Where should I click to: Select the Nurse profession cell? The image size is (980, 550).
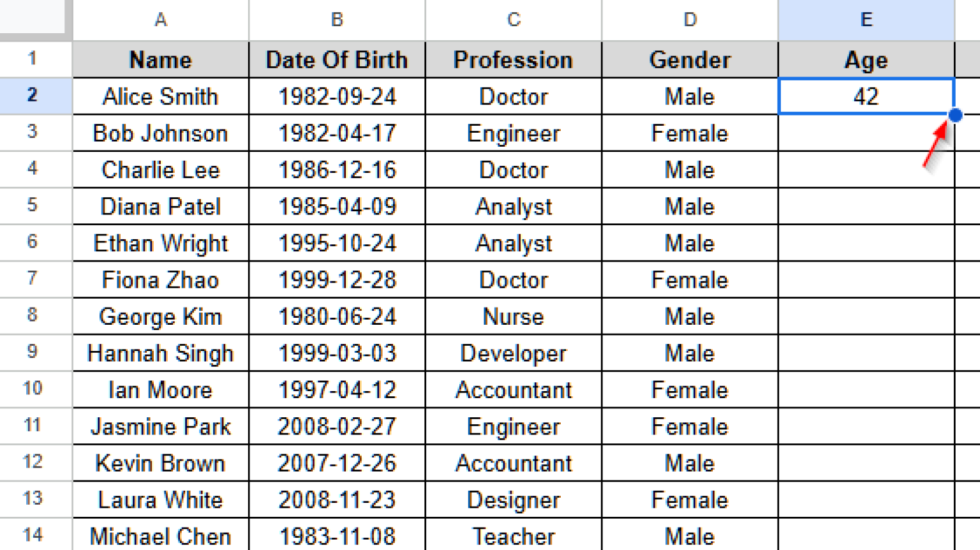tap(513, 316)
